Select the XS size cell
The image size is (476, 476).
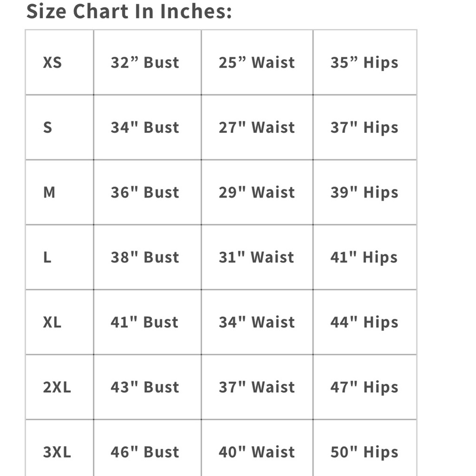click(60, 62)
